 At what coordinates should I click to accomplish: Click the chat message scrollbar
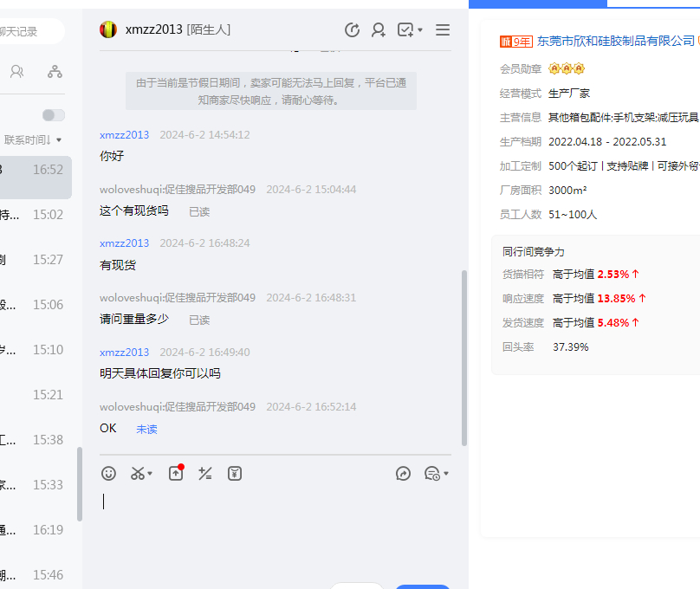[x=464, y=357]
